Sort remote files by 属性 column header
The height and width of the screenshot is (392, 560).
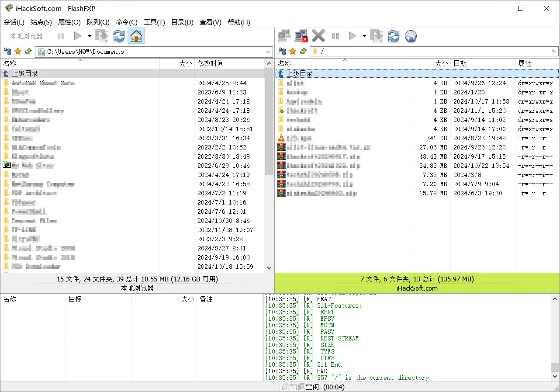click(537, 64)
